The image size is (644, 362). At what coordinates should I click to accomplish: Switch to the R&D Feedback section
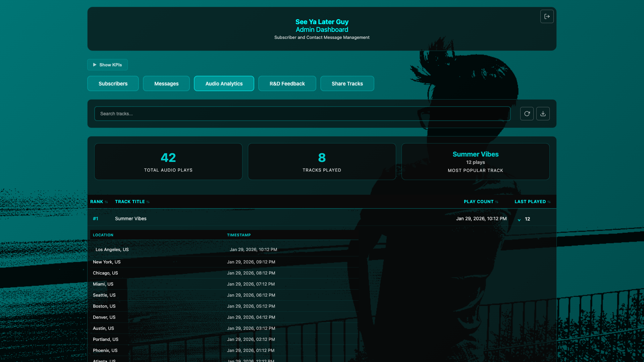[x=287, y=83]
